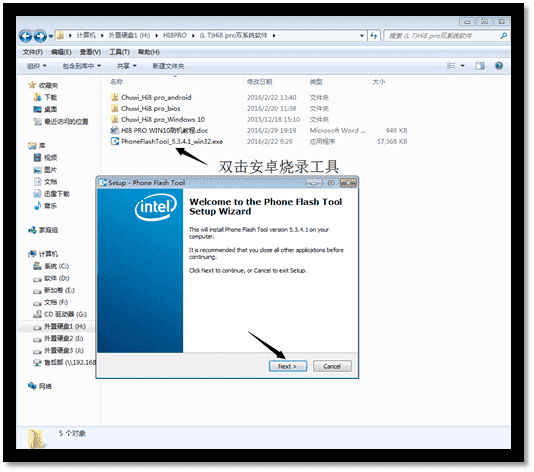Click 外置硬盘1 (H:) in address breadcrumb
The height and width of the screenshot is (472, 534).
(129, 35)
